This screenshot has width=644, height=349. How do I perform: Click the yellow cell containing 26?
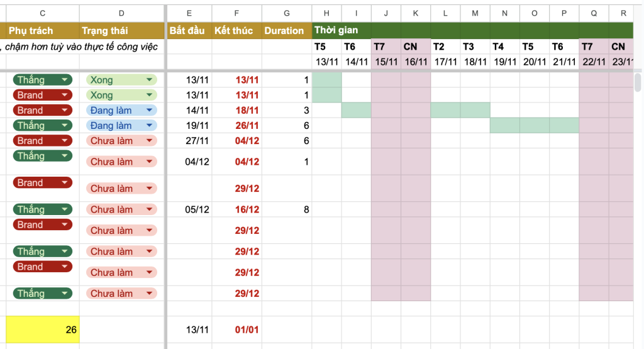click(x=43, y=330)
